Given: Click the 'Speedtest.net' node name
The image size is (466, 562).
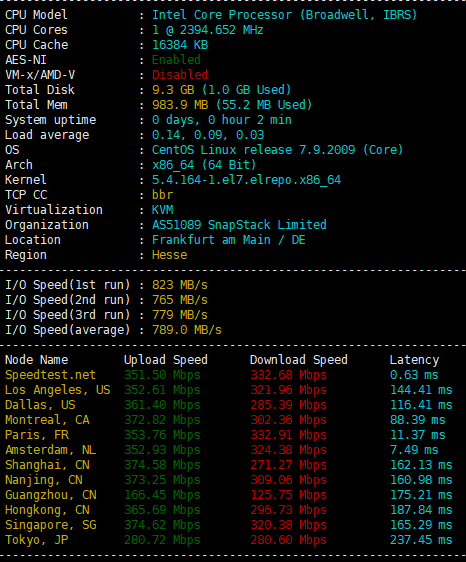Looking at the screenshot, I should pyautogui.click(x=50, y=375).
